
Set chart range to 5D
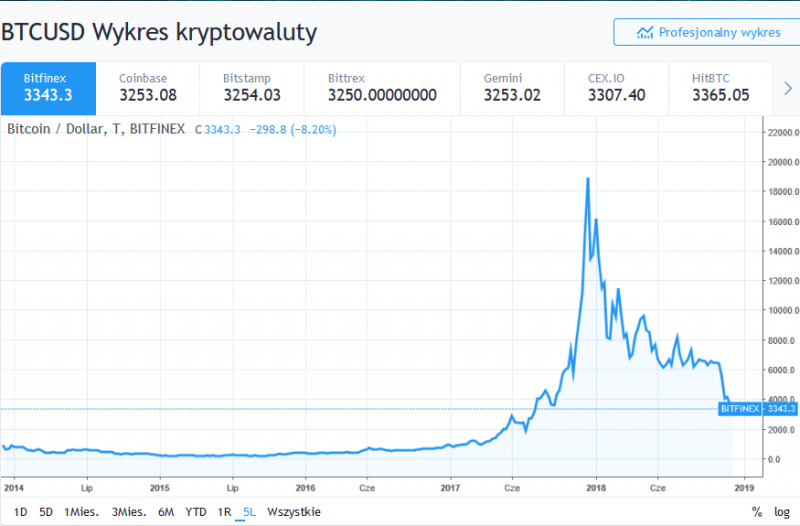pos(46,511)
